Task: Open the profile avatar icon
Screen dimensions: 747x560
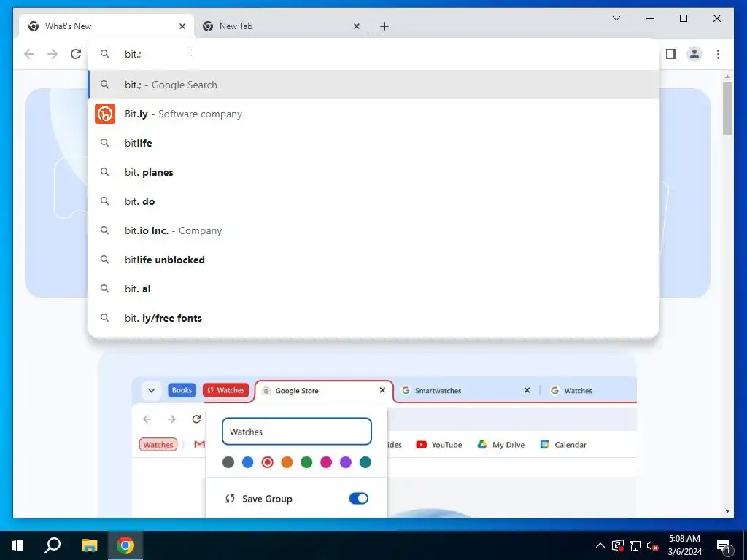Action: pos(694,54)
